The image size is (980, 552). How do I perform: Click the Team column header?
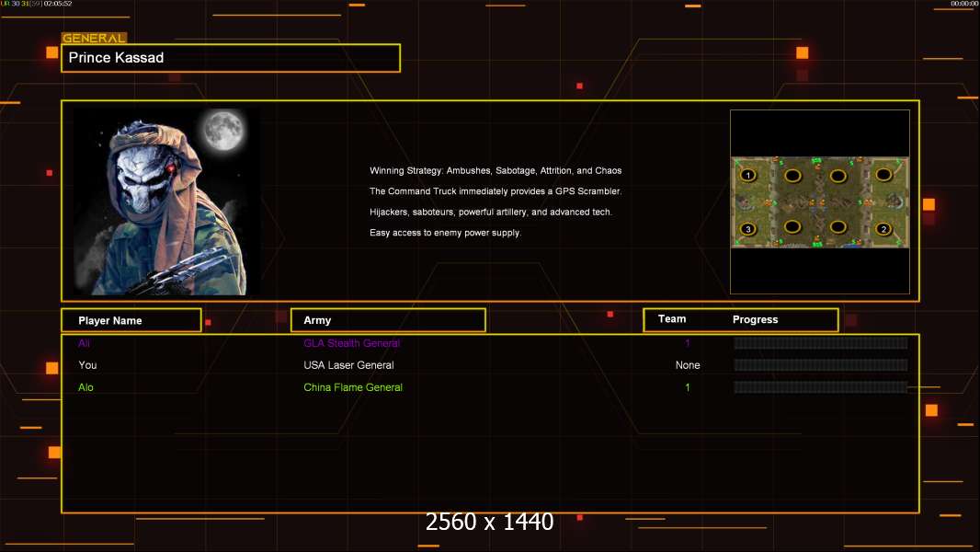pos(672,319)
